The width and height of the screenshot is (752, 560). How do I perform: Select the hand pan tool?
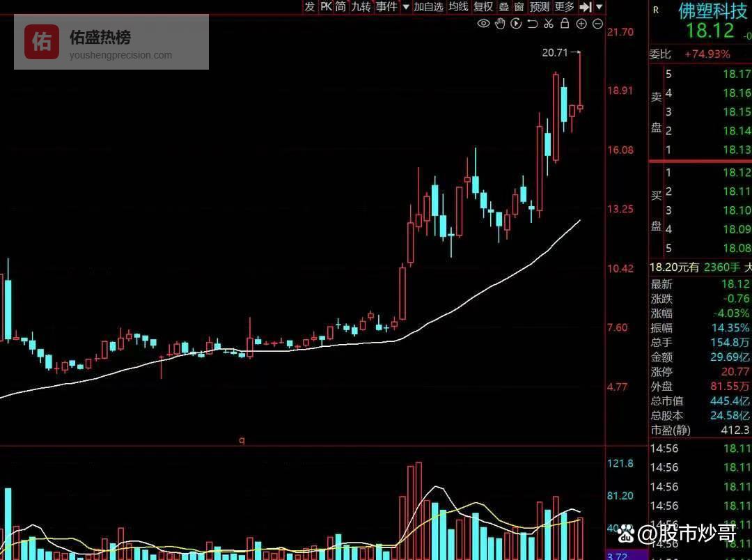pyautogui.click(x=500, y=24)
